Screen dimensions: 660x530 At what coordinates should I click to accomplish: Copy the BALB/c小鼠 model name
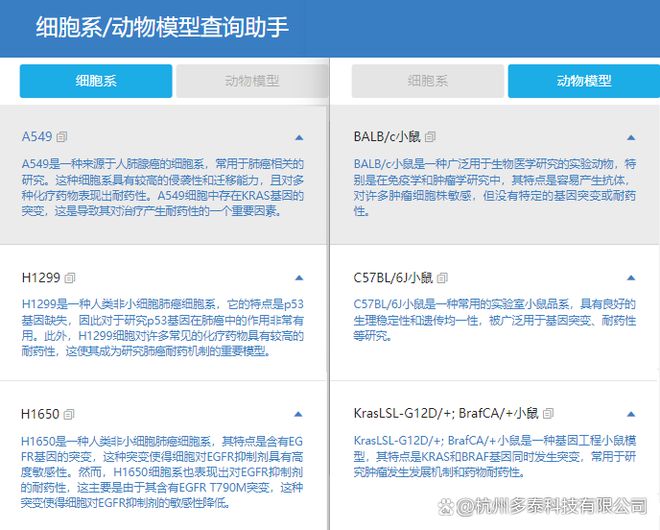tap(430, 137)
